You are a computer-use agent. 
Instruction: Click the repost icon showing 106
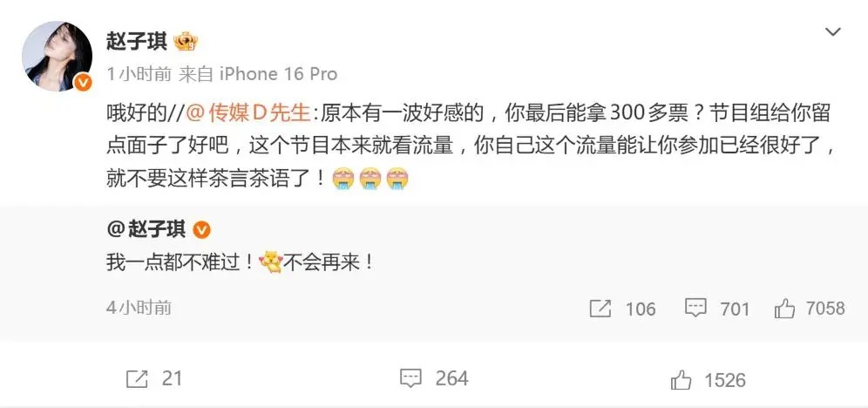(600, 309)
